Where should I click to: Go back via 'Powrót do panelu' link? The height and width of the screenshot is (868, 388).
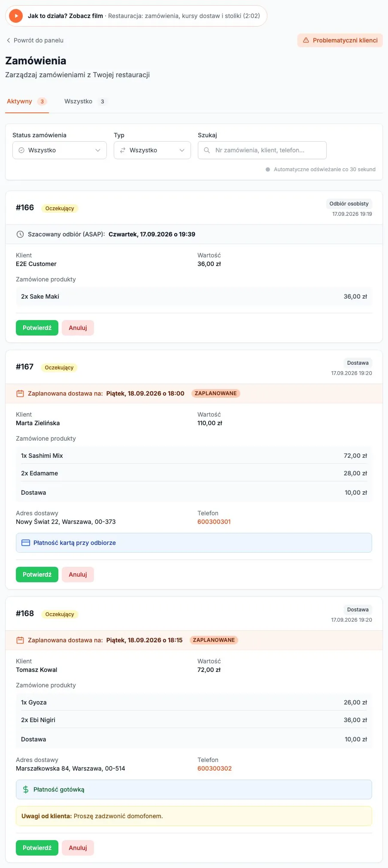coord(35,40)
